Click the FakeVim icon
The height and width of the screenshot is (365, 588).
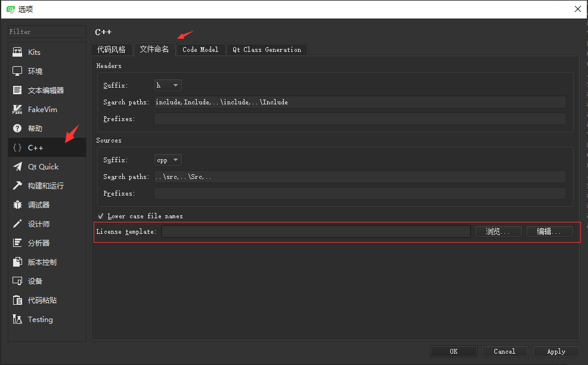17,109
